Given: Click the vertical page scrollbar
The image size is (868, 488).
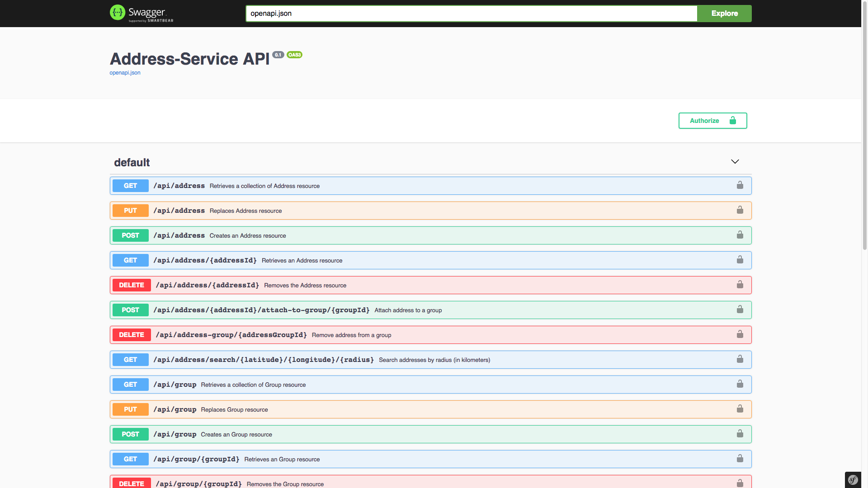Looking at the screenshot, I should (864, 127).
